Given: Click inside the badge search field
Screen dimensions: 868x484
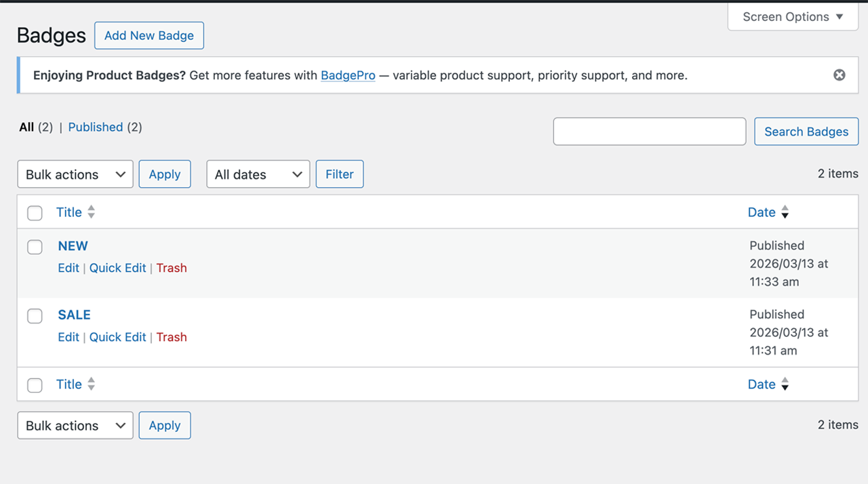Looking at the screenshot, I should click(x=649, y=131).
